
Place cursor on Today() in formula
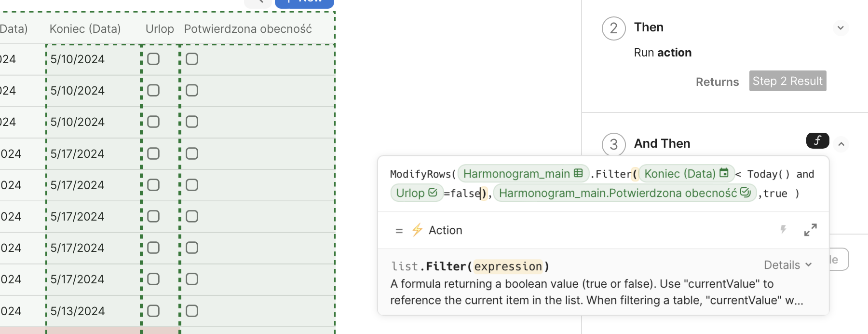pyautogui.click(x=768, y=174)
